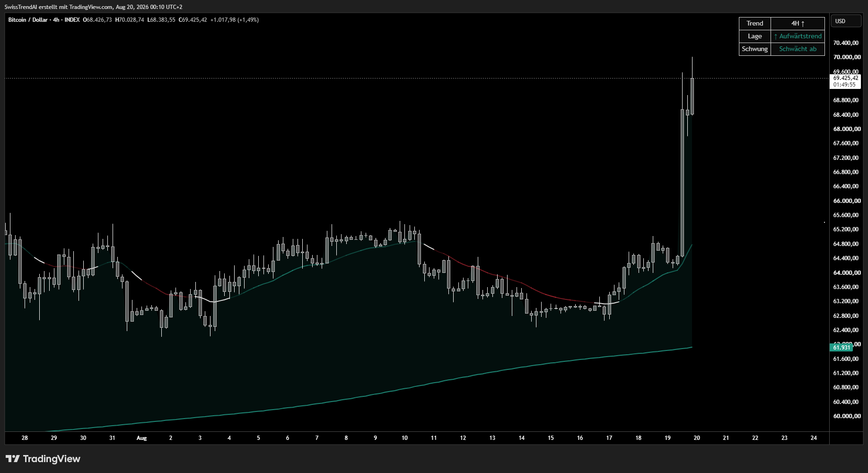Click the Bitcoin / Dollar symbol title
Viewport: 868px width, 473px height.
(x=28, y=20)
